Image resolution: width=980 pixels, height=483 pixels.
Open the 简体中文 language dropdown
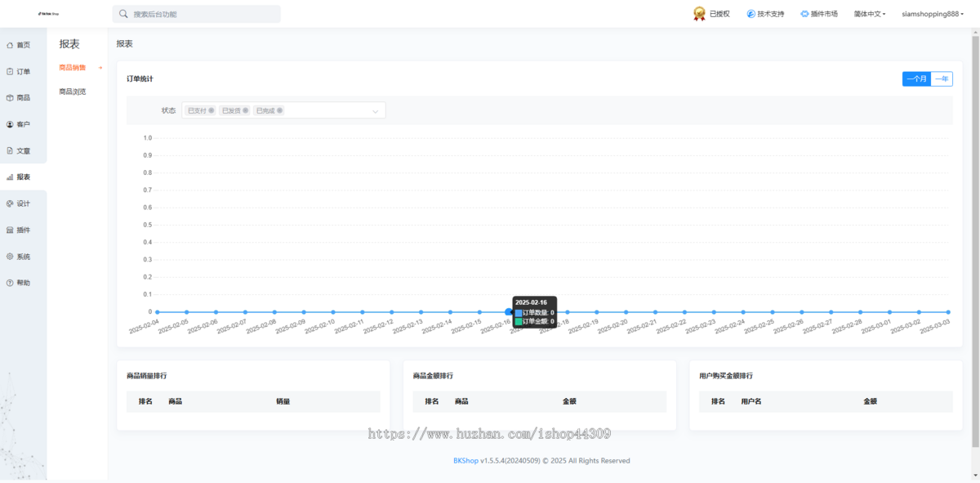870,14
